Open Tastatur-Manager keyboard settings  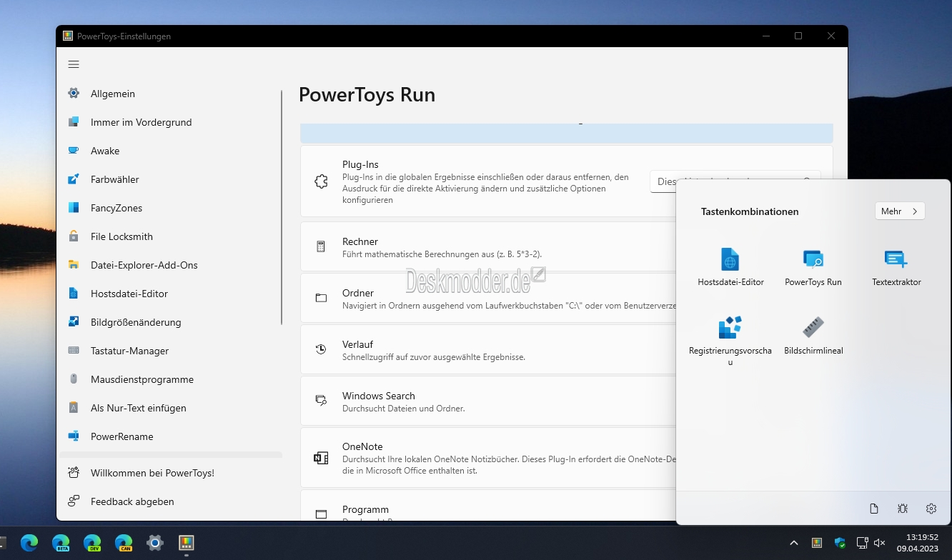171,351
